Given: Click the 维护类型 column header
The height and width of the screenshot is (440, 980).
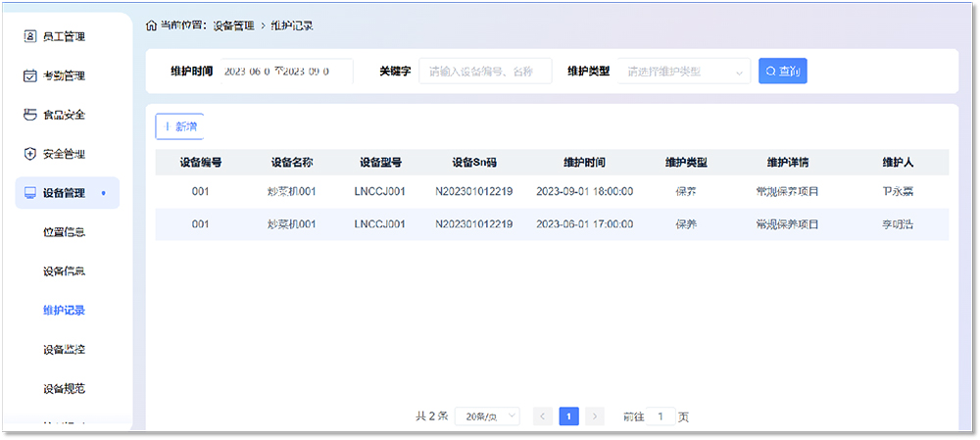Looking at the screenshot, I should [686, 163].
